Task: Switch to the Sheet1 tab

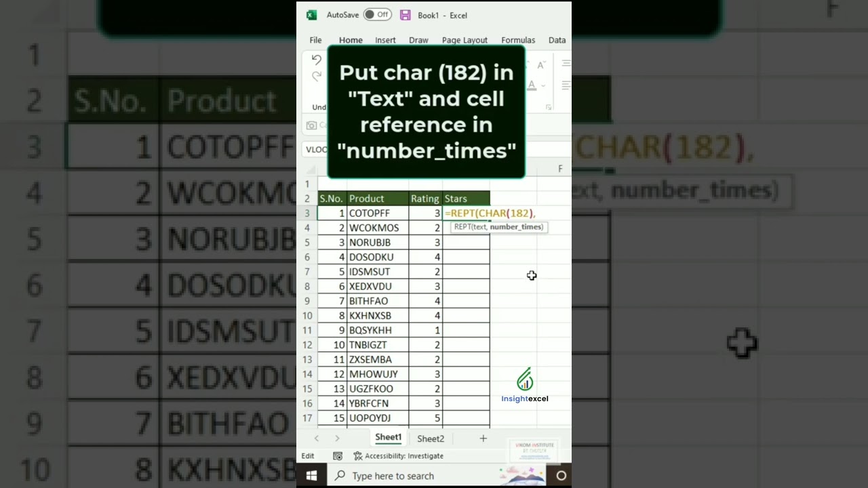Action: [389, 438]
